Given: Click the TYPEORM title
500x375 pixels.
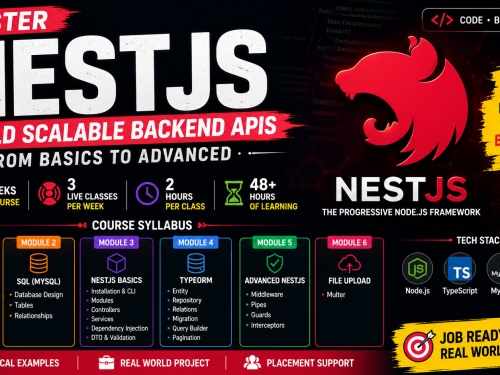Looking at the screenshot, I should [196, 280].
